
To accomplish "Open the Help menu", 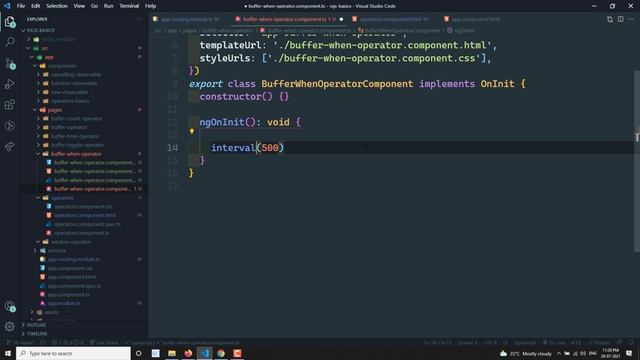I will (x=151, y=6).
